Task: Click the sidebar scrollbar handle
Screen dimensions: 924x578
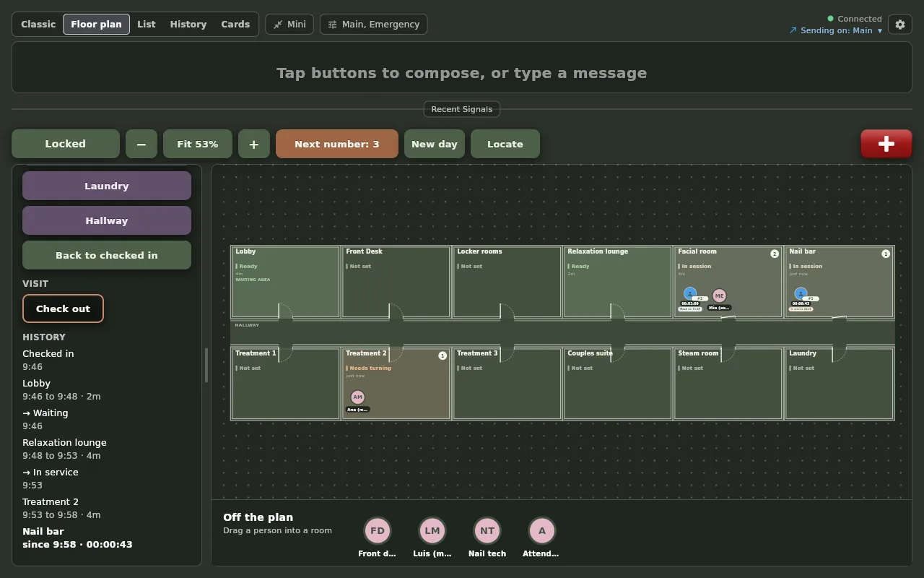Action: [x=206, y=365]
